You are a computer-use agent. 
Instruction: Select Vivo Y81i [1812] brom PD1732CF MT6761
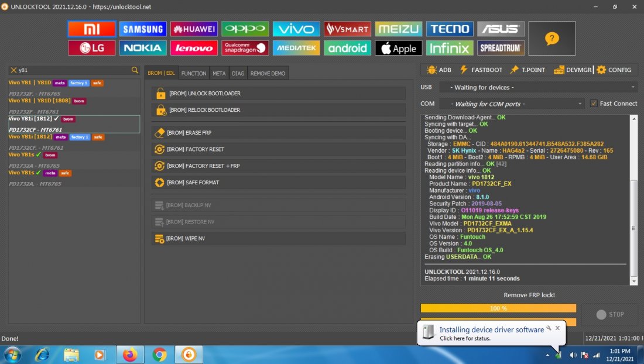(74, 124)
